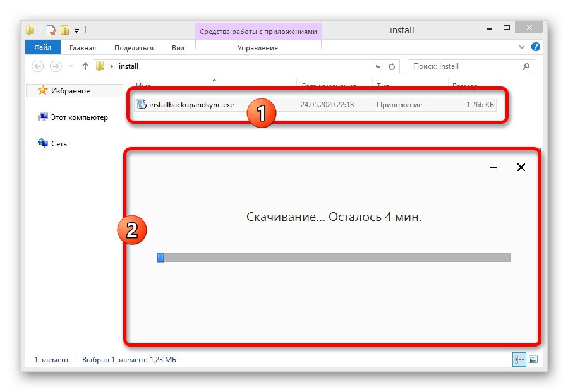Minimize the install Explorer window
The height and width of the screenshot is (392, 568).
click(490, 28)
